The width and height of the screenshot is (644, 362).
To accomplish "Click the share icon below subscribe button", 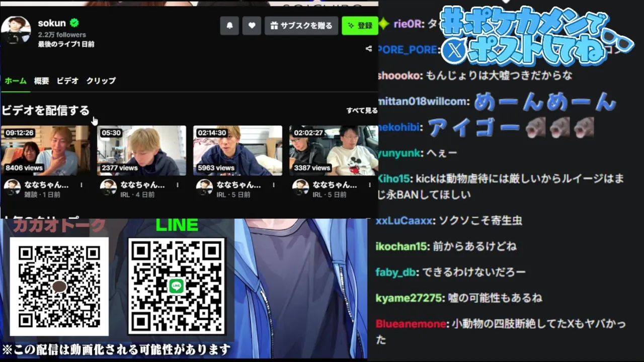I will tap(369, 49).
